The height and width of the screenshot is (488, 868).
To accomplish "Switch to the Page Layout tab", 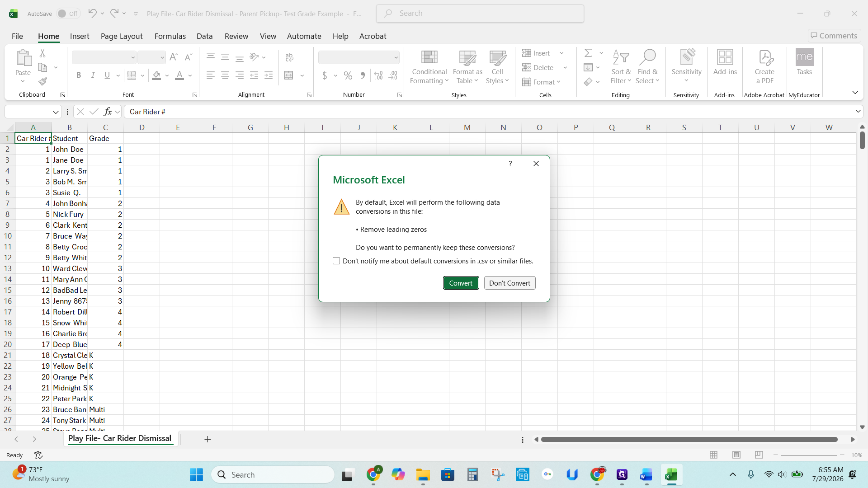I will coord(122,36).
